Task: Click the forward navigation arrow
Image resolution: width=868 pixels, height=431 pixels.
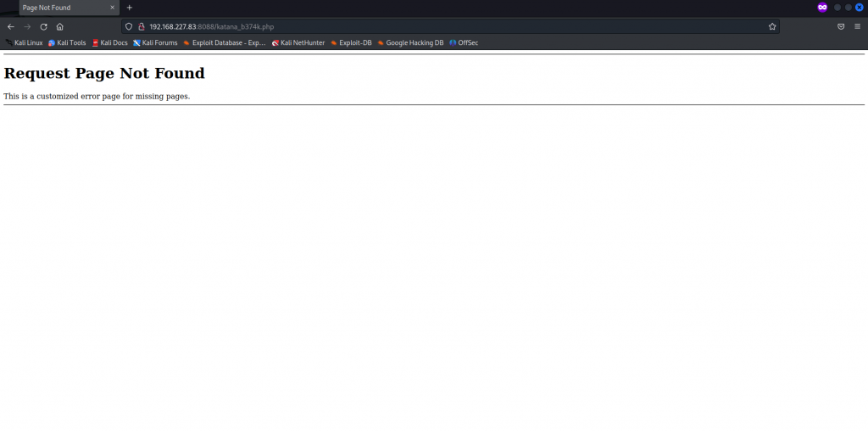Action: (27, 26)
